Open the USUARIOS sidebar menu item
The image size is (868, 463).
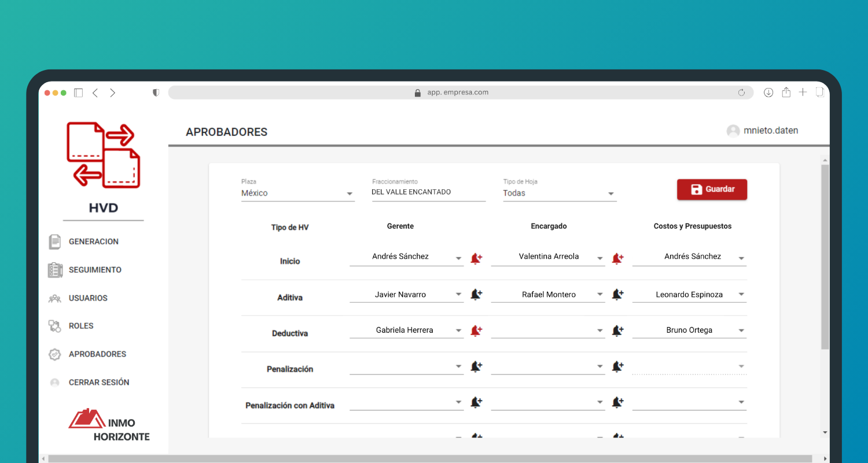click(88, 298)
